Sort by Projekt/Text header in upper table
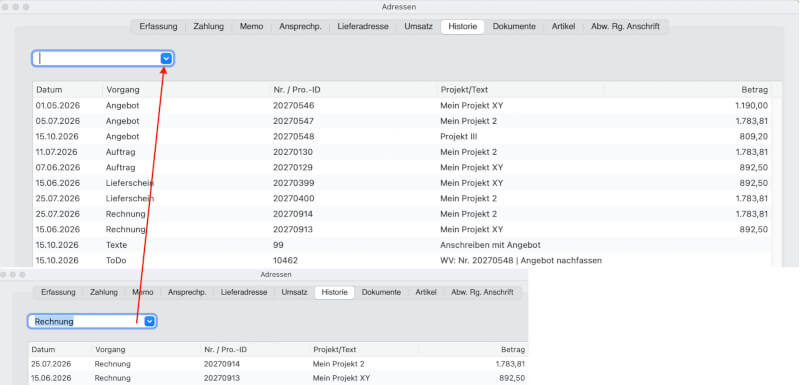The width and height of the screenshot is (800, 385). pyautogui.click(x=464, y=90)
